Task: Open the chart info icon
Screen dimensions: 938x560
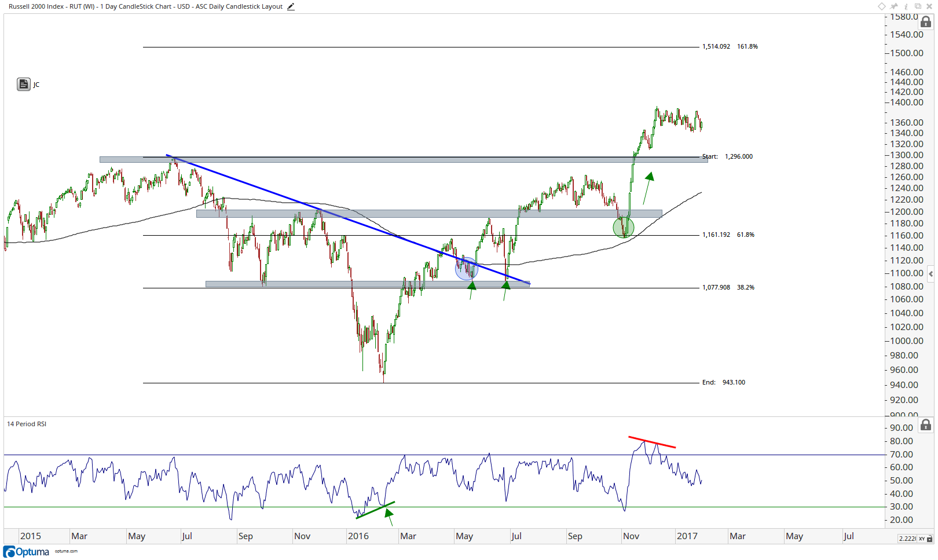Action: (x=906, y=6)
